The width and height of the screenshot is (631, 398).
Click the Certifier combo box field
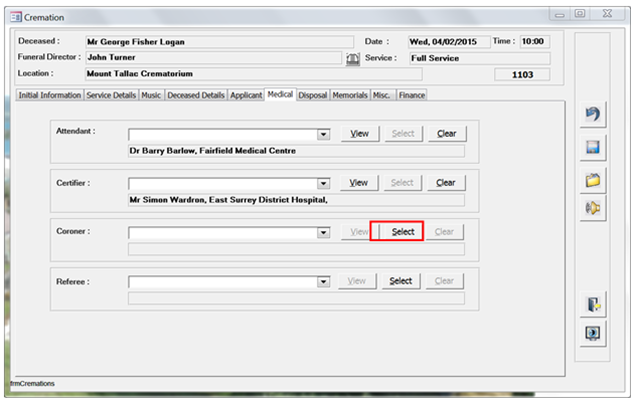(229, 184)
